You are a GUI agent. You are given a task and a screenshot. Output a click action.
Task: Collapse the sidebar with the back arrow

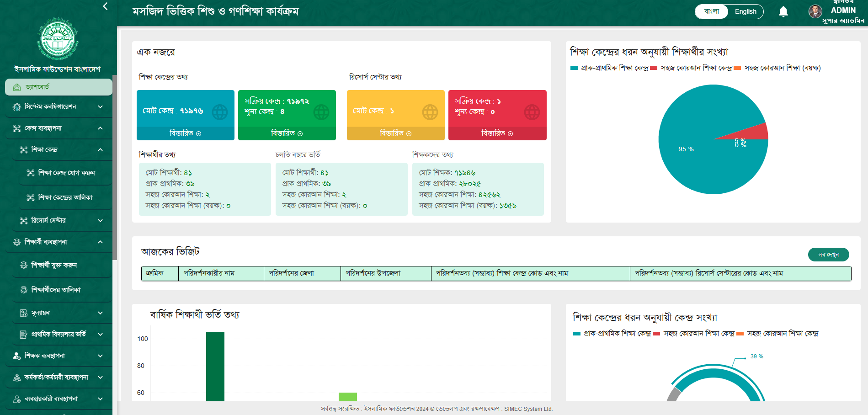click(x=106, y=6)
